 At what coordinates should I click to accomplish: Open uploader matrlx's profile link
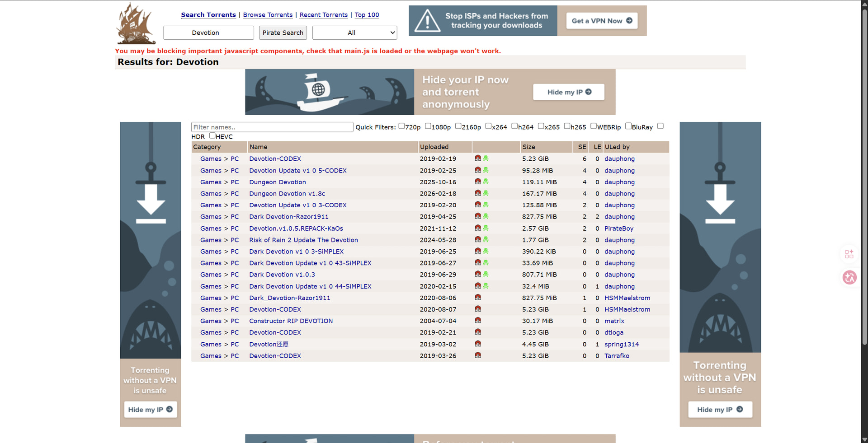tap(614, 321)
